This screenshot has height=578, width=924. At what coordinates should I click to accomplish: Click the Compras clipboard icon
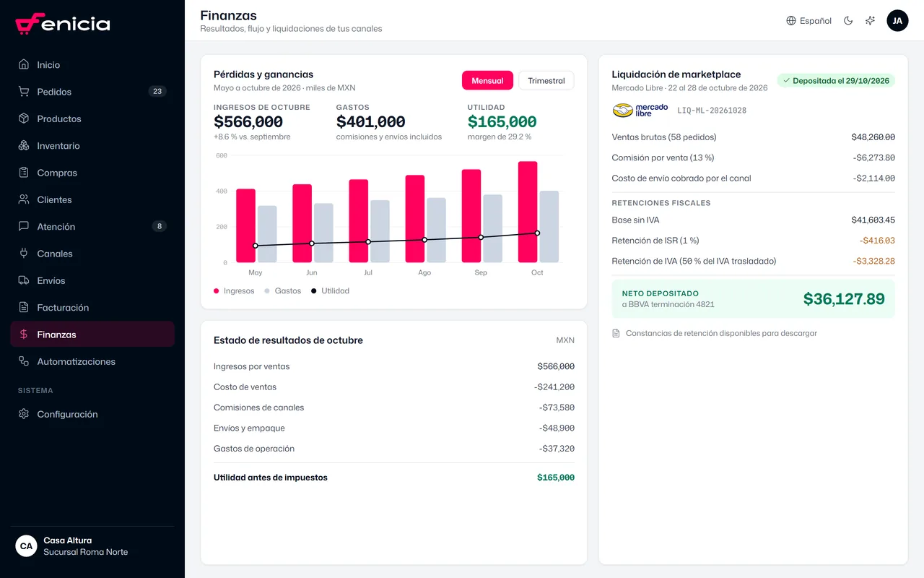pos(24,173)
